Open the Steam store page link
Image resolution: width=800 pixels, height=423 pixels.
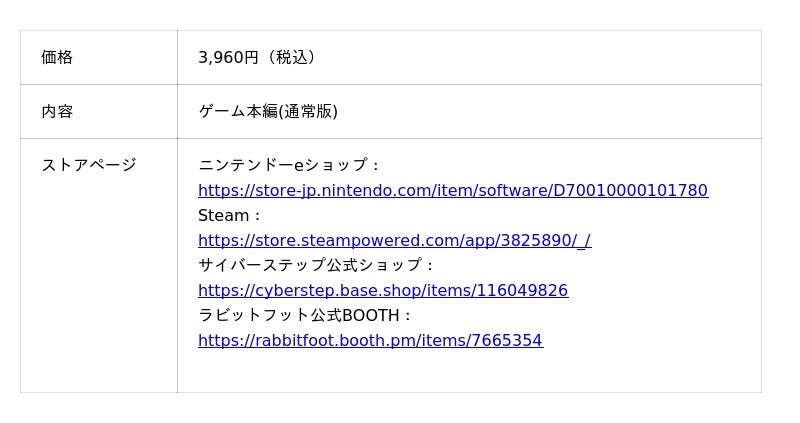394,240
